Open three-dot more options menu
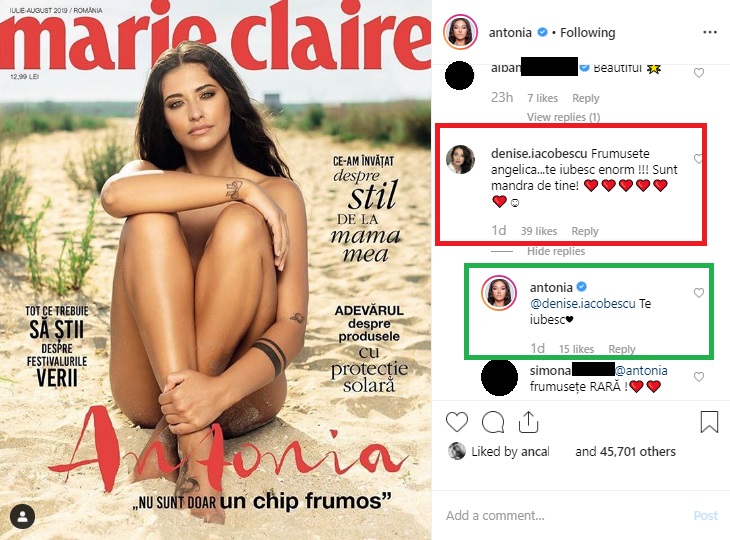The width and height of the screenshot is (730, 540). tap(710, 32)
